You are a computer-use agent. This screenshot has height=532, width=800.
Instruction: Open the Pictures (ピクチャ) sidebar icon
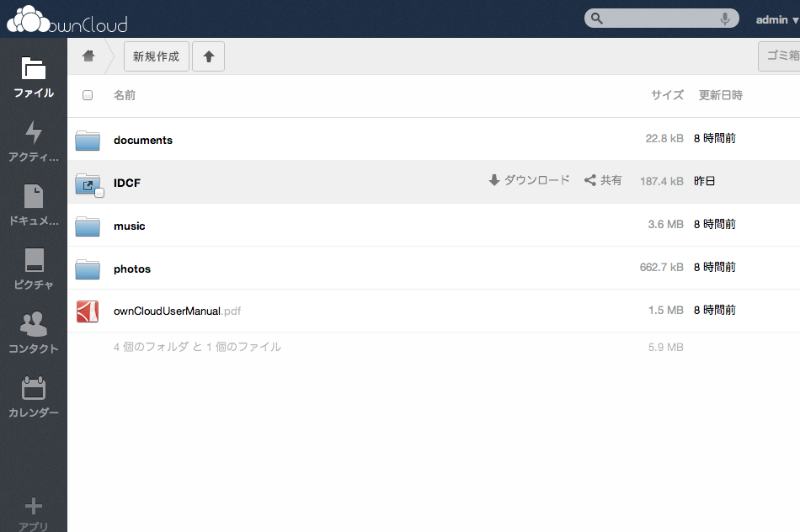coord(34,260)
